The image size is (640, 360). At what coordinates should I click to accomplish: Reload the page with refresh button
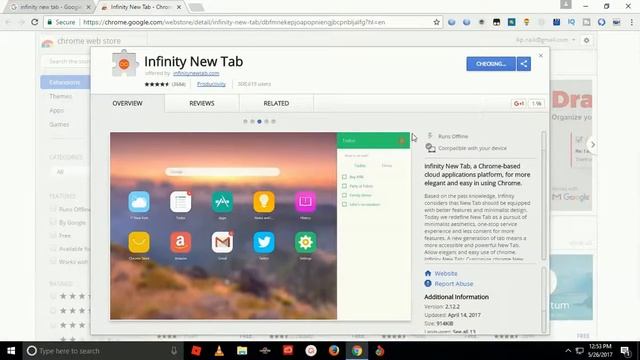(35, 22)
